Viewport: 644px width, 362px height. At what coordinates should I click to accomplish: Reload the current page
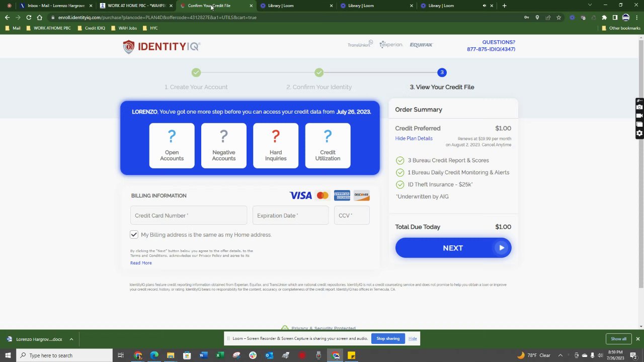(29, 18)
